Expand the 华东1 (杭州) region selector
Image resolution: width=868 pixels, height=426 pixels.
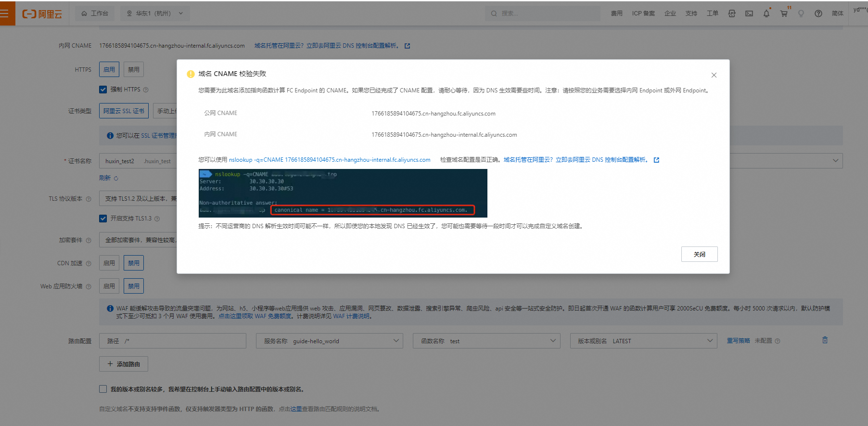tap(154, 13)
